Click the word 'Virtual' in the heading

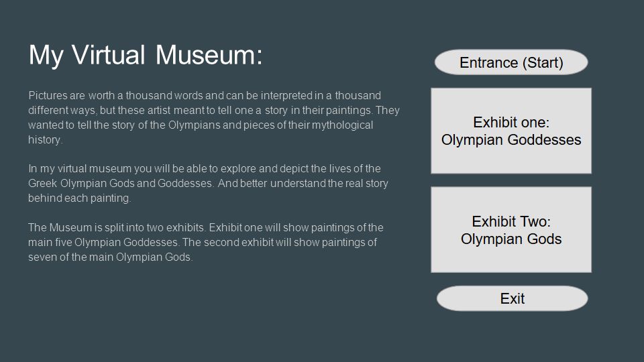point(109,55)
